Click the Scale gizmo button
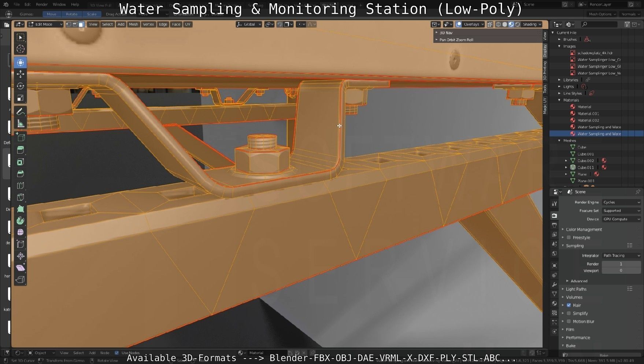Viewport: 644px width, 364px height. coord(92,14)
